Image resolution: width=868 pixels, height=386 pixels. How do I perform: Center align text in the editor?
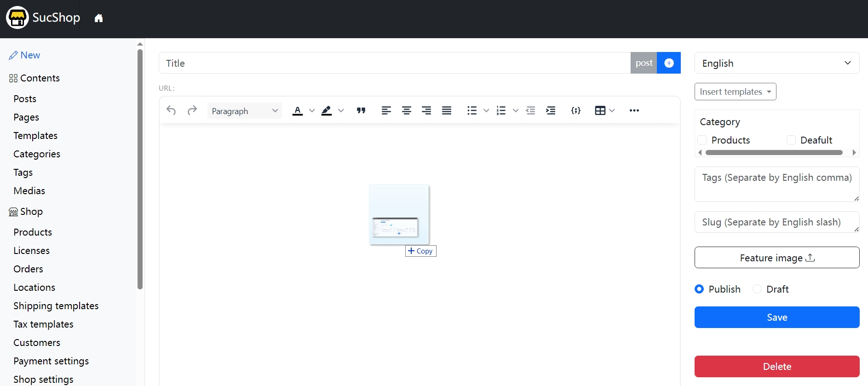[x=407, y=110]
